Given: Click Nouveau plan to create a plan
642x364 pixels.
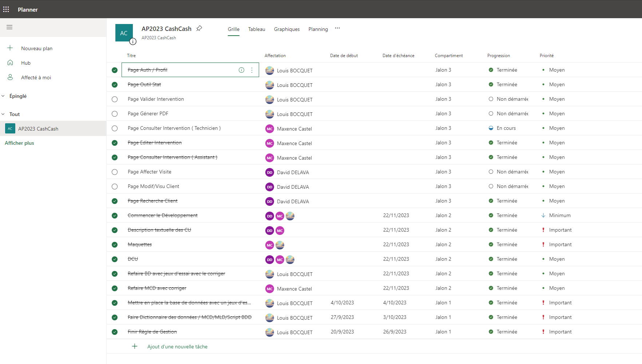Looking at the screenshot, I should [x=36, y=48].
